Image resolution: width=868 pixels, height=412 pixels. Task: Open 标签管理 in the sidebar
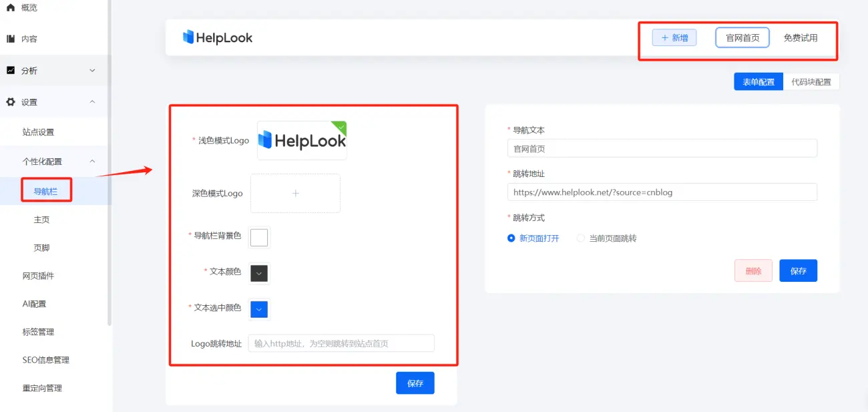pos(38,332)
